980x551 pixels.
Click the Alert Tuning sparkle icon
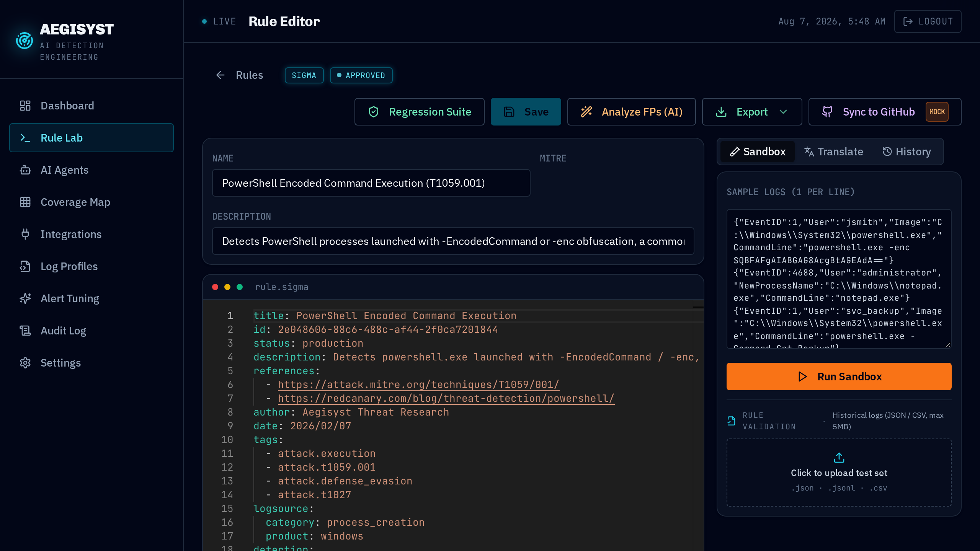pos(25,298)
